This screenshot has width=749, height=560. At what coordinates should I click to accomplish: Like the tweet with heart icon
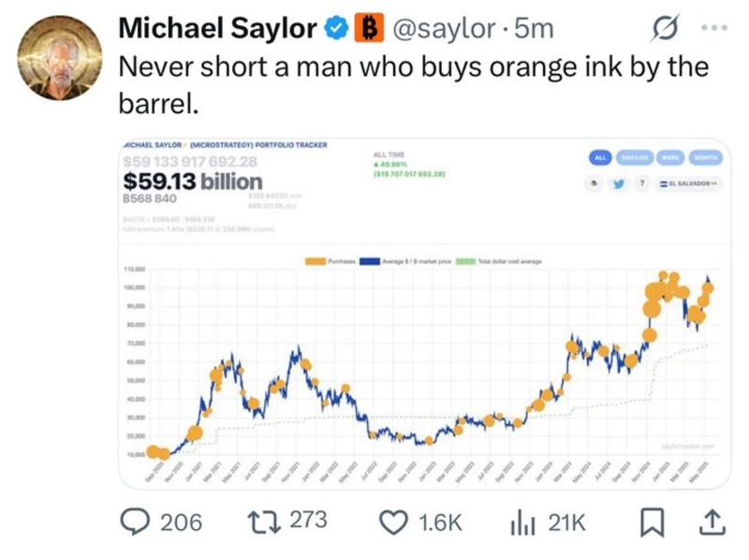[392, 522]
